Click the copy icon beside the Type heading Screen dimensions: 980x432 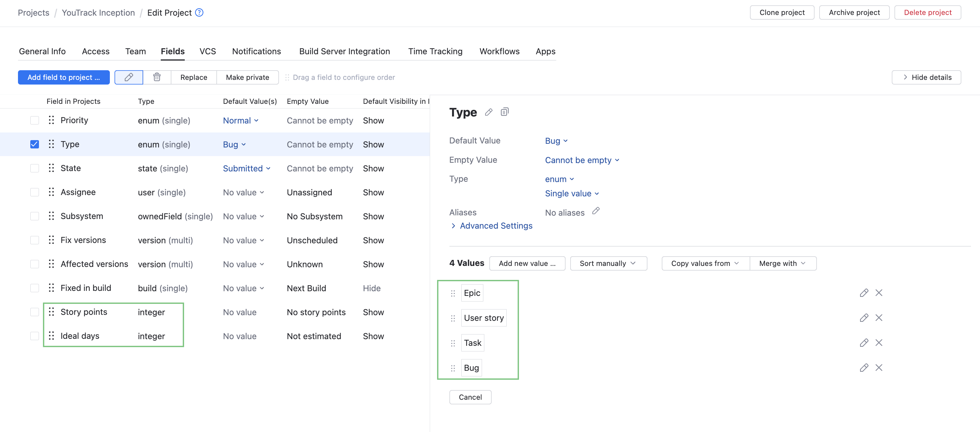click(505, 112)
